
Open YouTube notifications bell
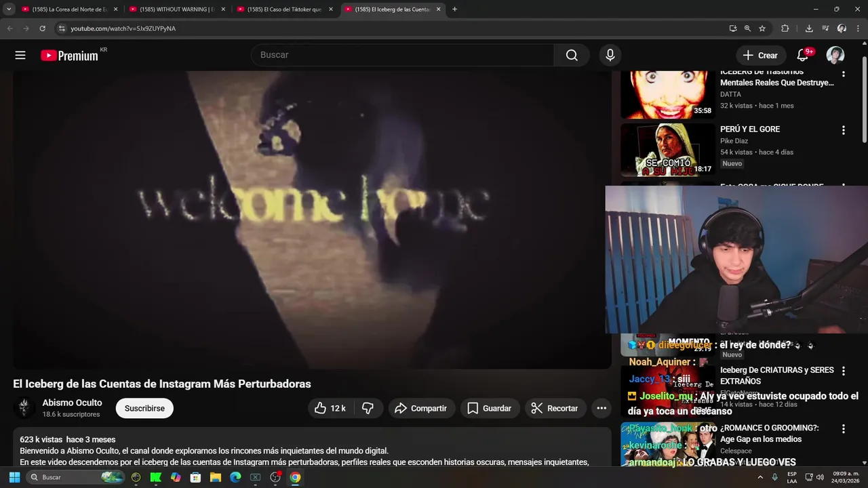tap(803, 55)
